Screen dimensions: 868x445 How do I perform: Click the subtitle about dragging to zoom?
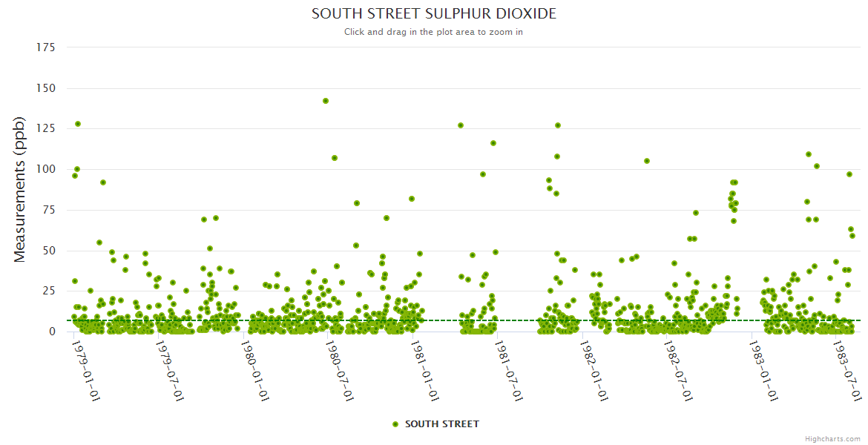[x=433, y=32]
